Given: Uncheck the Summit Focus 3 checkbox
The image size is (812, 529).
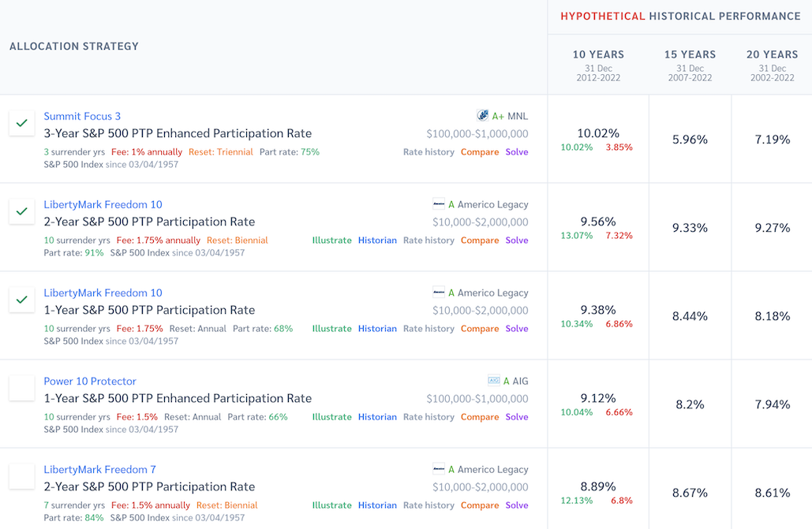Looking at the screenshot, I should 22,123.
